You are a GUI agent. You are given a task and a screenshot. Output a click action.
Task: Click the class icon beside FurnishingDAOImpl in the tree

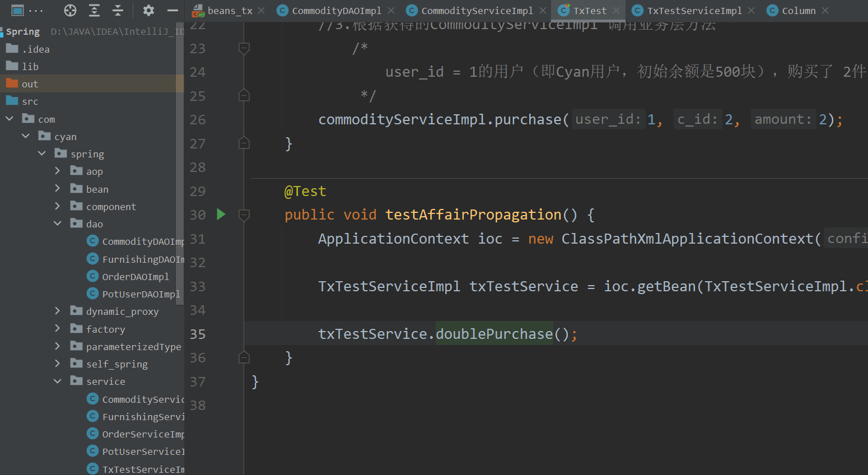pos(93,259)
